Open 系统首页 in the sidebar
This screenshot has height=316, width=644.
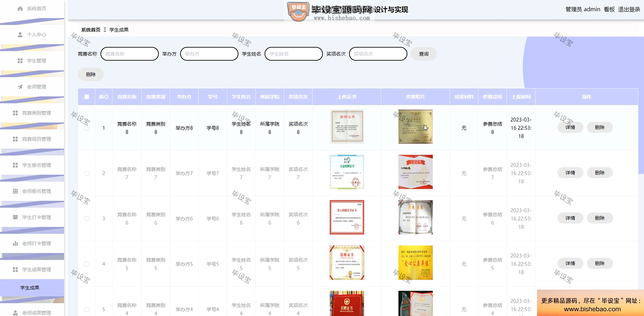(x=32, y=9)
